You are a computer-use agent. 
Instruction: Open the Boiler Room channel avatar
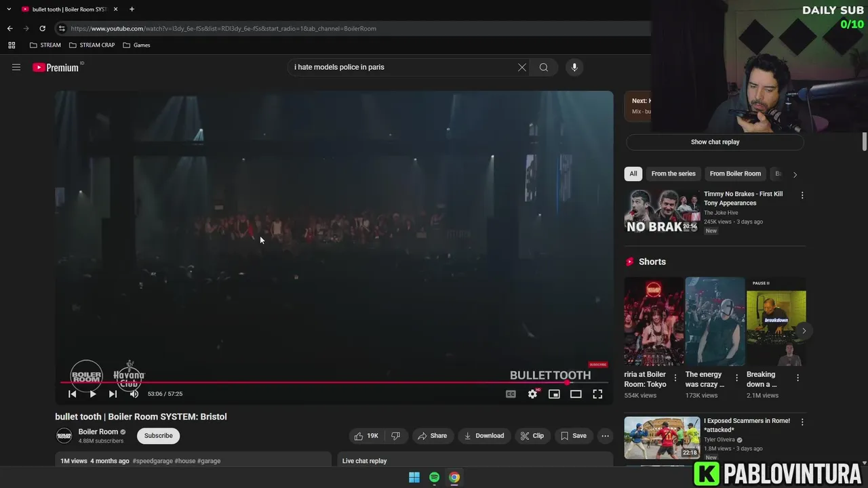64,436
